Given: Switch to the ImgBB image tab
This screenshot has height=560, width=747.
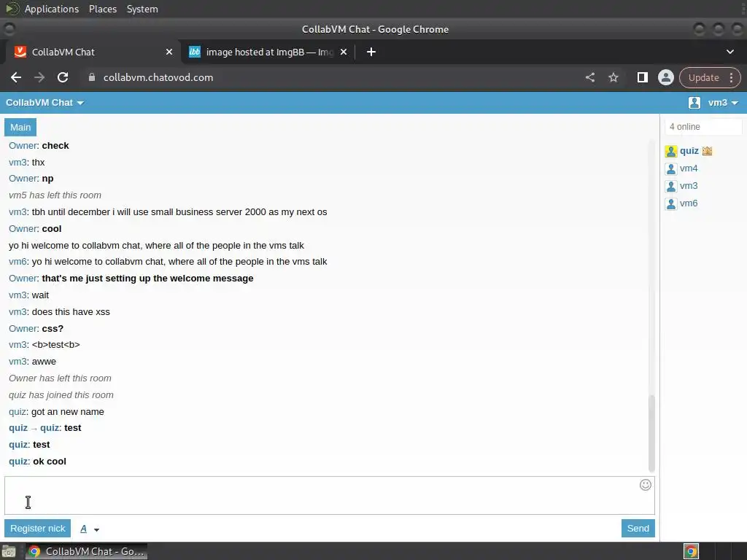Looking at the screenshot, I should (x=269, y=52).
